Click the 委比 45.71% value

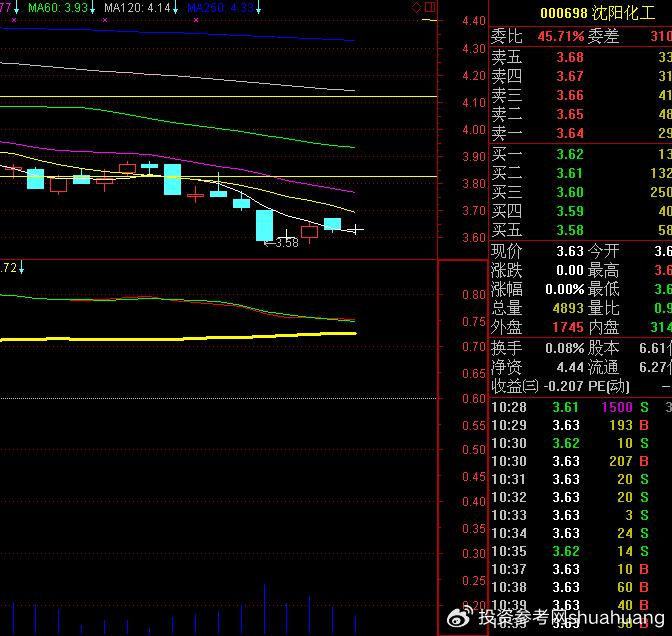click(561, 36)
